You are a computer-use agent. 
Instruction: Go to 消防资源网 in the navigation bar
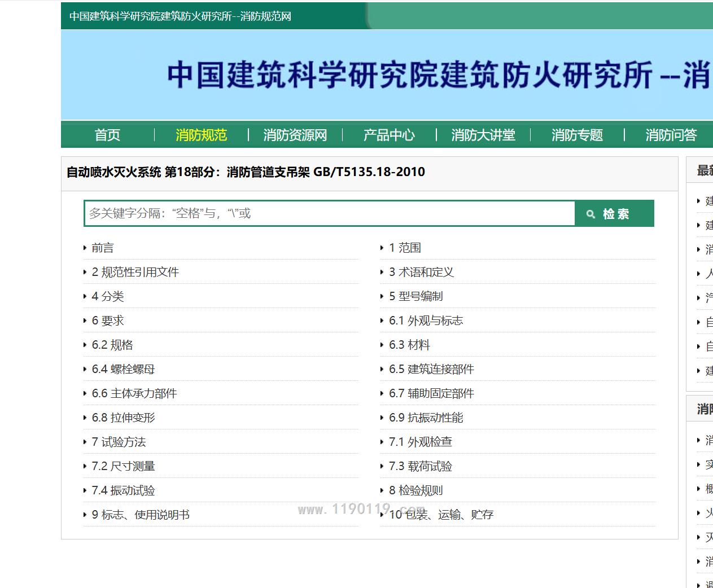(295, 135)
